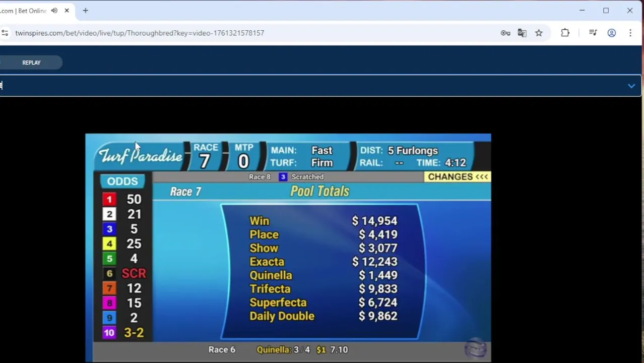The height and width of the screenshot is (363, 644).
Task: Click the turquoise number 9 saddle cloth
Action: (x=109, y=318)
